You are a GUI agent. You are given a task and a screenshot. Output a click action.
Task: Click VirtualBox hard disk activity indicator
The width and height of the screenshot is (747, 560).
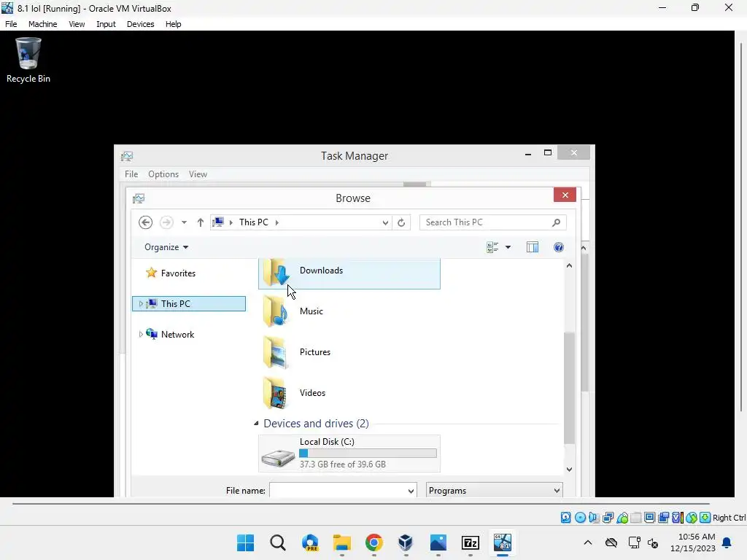pos(565,518)
